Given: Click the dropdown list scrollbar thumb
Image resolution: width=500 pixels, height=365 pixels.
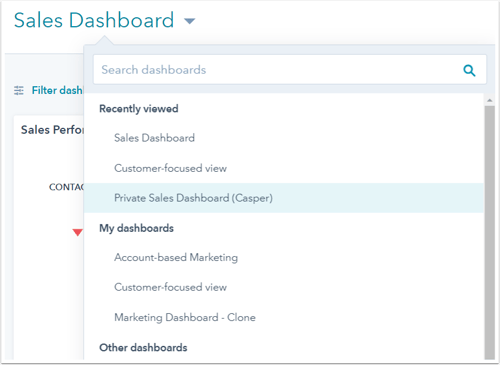Looking at the screenshot, I should [x=490, y=232].
